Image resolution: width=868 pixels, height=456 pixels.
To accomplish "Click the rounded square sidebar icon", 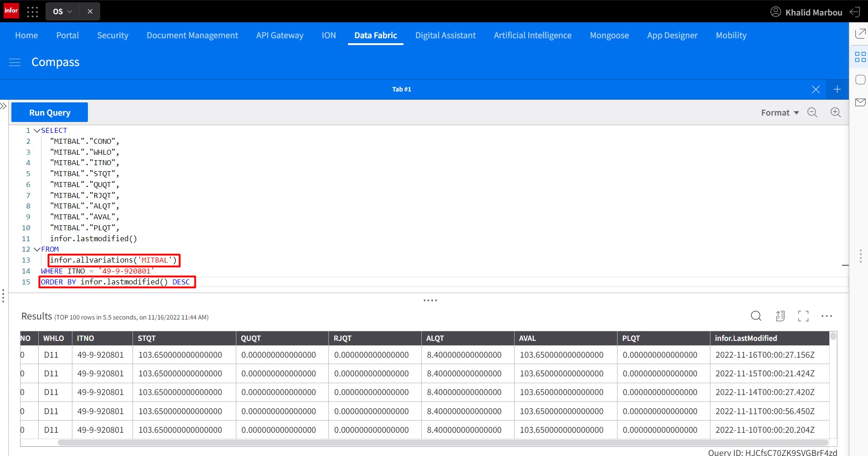I will 860,80.
